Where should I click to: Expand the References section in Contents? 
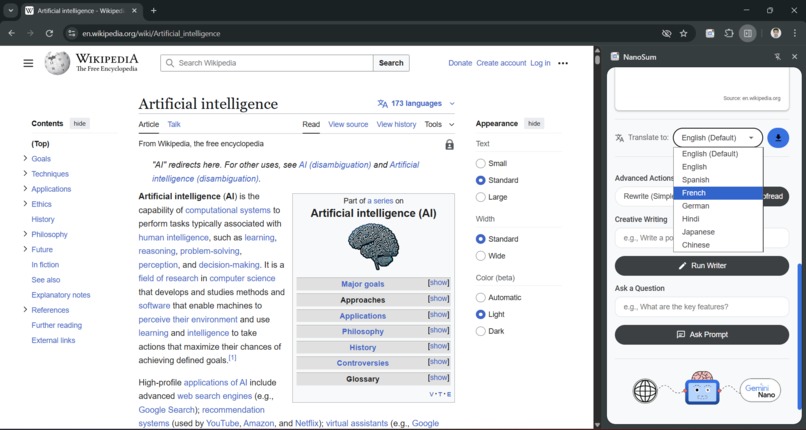point(25,309)
